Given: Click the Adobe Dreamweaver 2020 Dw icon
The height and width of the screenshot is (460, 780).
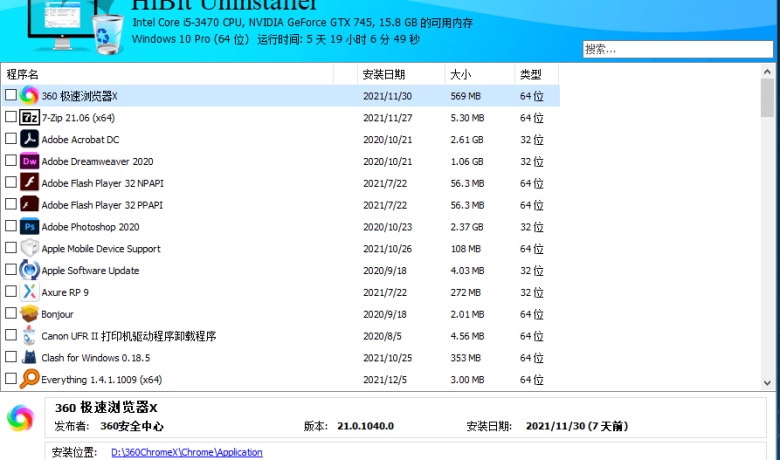Looking at the screenshot, I should (29, 161).
